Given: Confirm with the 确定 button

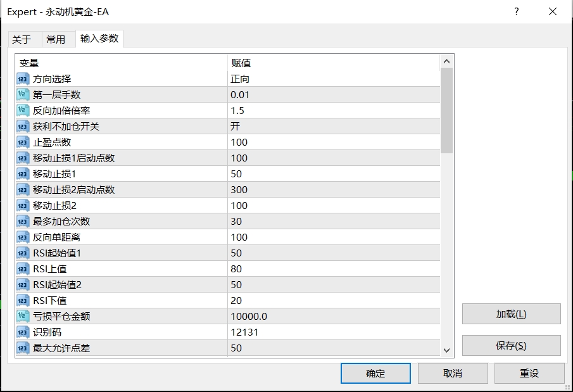Looking at the screenshot, I should click(375, 373).
